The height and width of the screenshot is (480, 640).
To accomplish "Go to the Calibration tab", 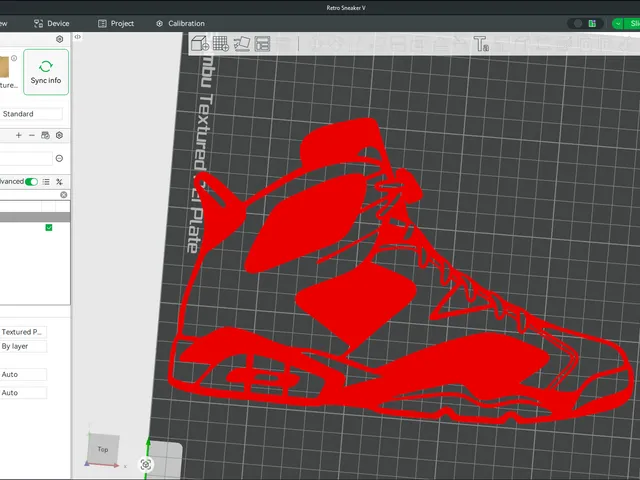I will point(180,24).
